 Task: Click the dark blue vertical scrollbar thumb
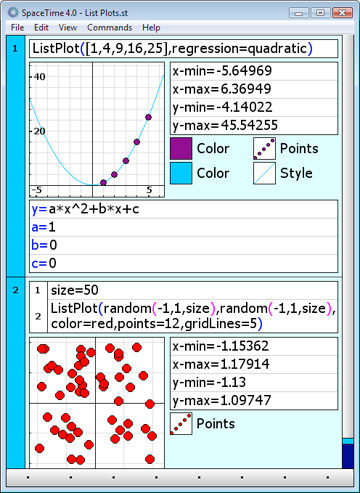click(x=348, y=456)
